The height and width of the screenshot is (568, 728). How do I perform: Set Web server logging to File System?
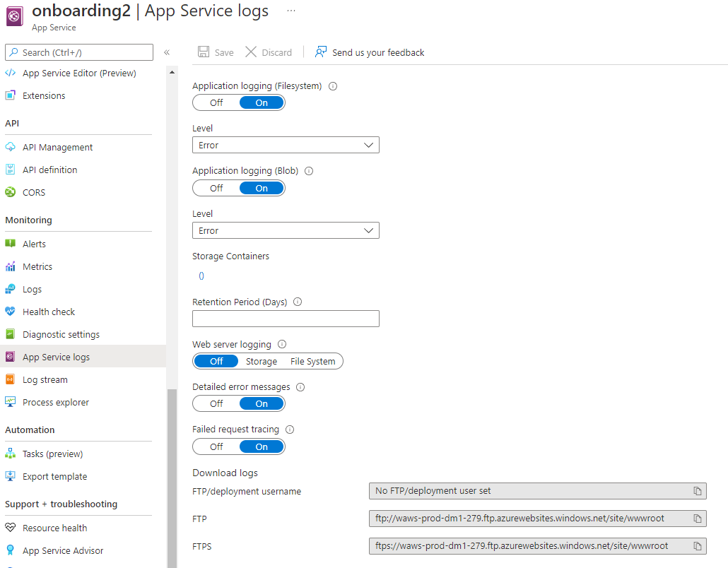coord(313,361)
